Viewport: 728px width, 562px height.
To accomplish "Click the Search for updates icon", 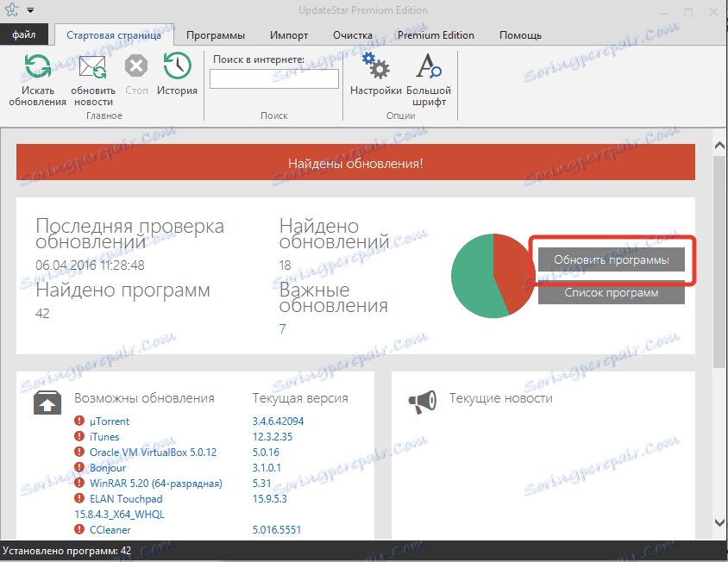I will pos(37,66).
